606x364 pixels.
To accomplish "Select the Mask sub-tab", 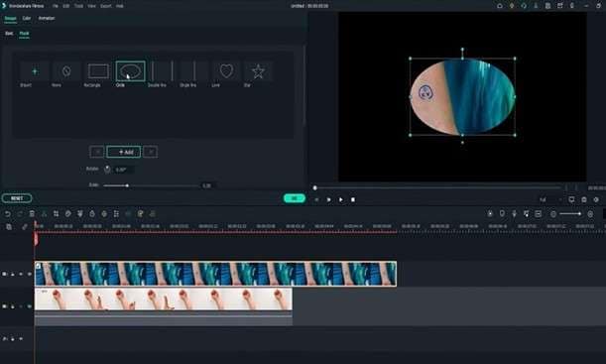I will tap(24, 34).
